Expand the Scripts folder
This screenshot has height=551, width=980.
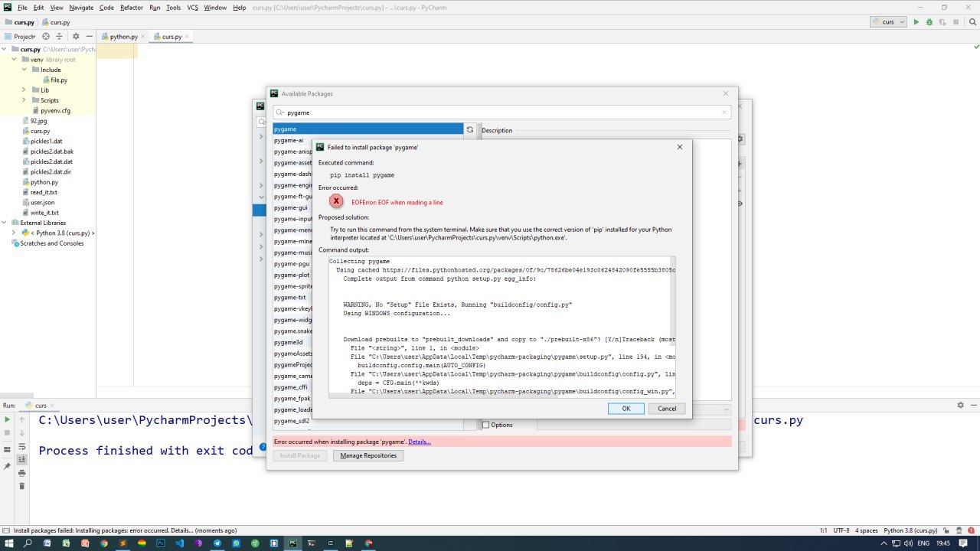24,100
